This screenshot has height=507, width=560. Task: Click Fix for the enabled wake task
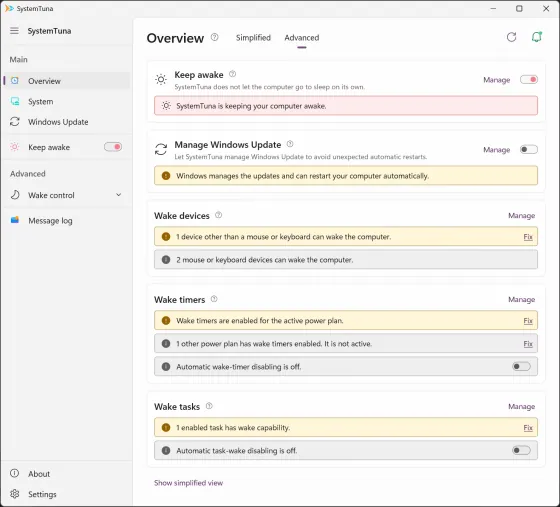point(528,428)
